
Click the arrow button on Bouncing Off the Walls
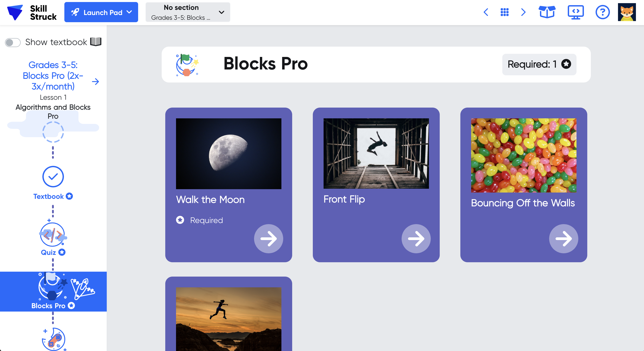coord(563,238)
